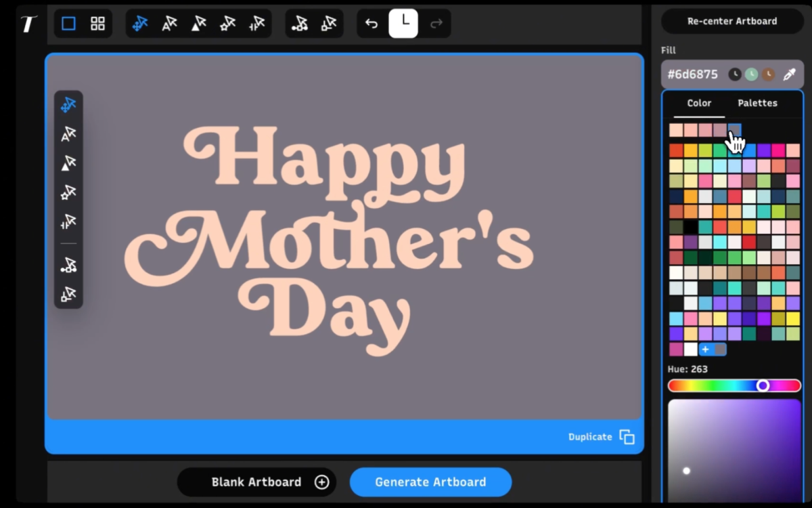Image resolution: width=812 pixels, height=508 pixels.
Task: Click the Duplicate artboard button
Action: 601,437
